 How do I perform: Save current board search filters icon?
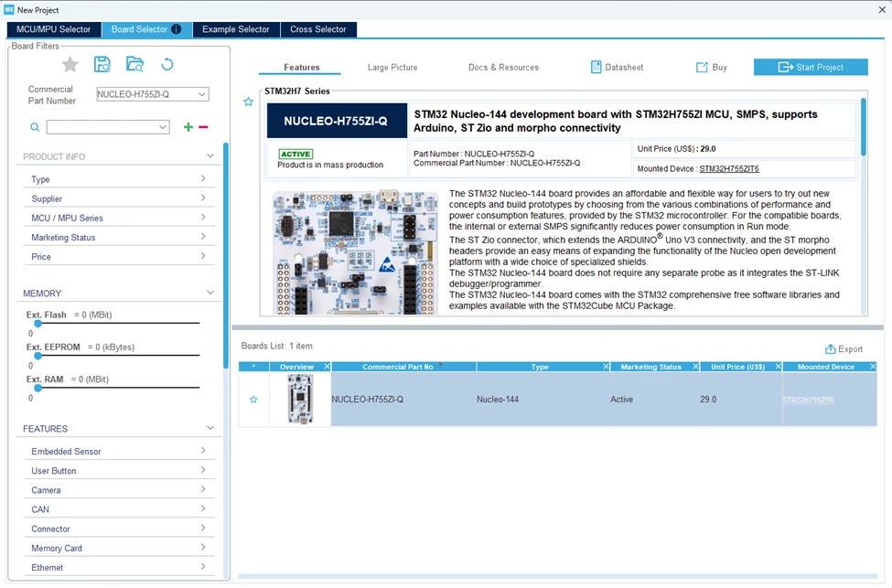coord(102,64)
